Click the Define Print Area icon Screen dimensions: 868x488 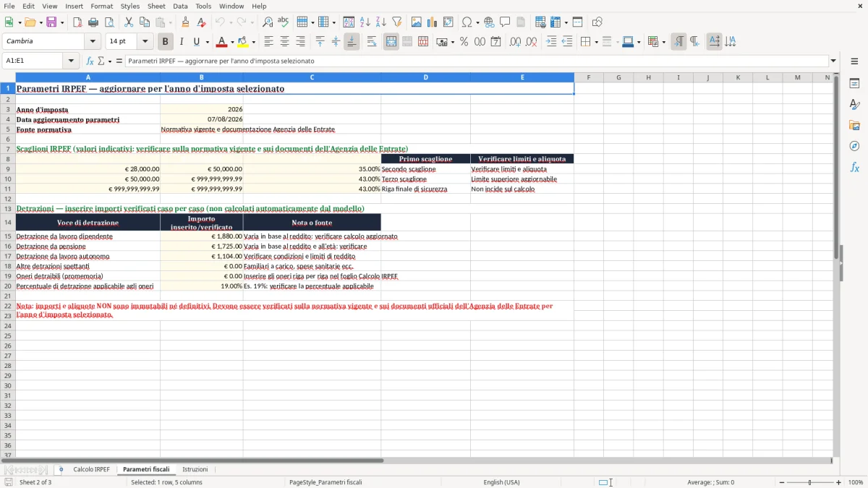point(540,22)
